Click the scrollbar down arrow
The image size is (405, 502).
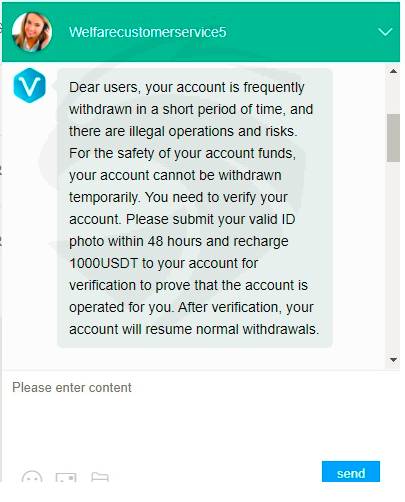point(393,360)
